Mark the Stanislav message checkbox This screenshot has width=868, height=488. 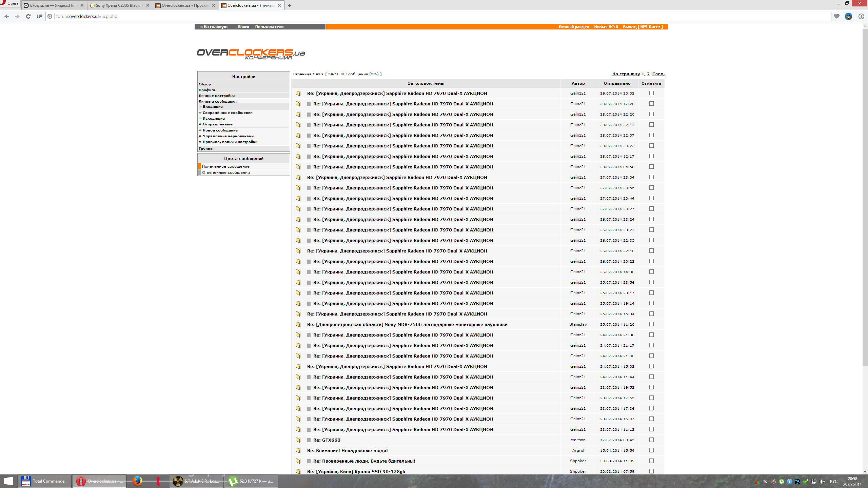click(x=651, y=324)
